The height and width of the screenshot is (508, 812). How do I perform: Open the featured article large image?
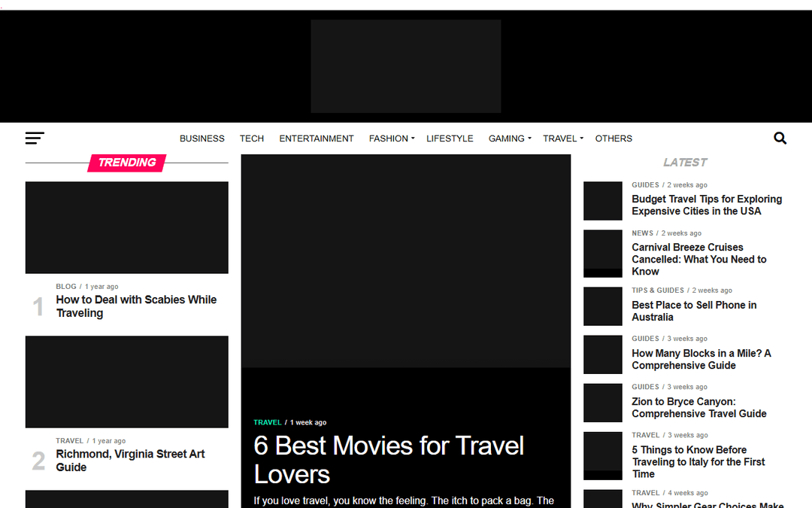[406, 260]
